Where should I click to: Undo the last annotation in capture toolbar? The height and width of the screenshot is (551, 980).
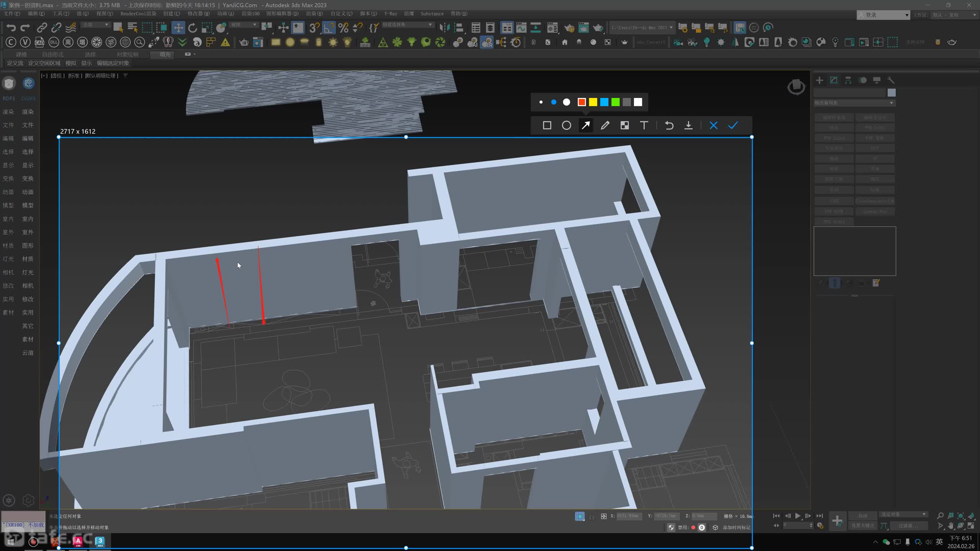[669, 126]
